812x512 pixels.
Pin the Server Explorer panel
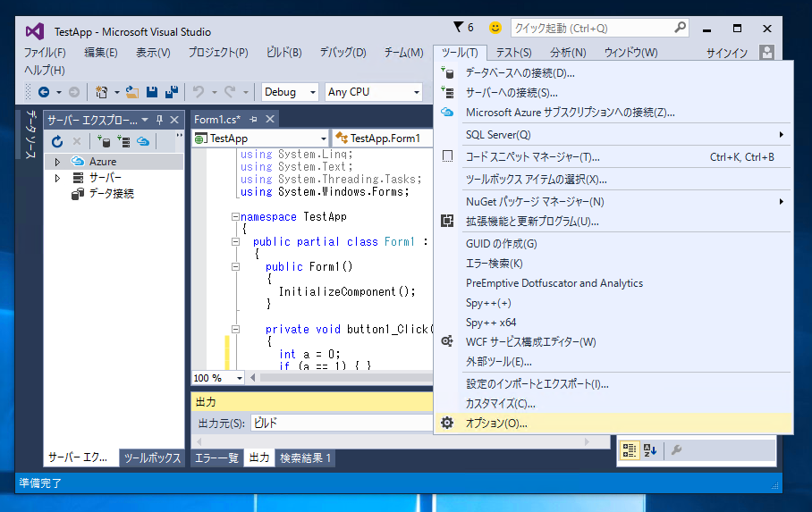(159, 120)
